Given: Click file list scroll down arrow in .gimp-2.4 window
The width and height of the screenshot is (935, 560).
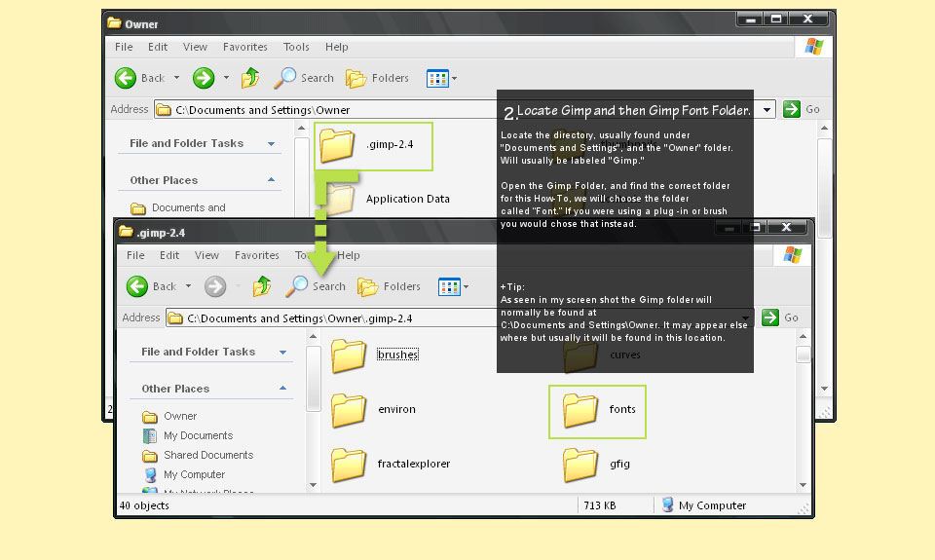Looking at the screenshot, I should click(803, 485).
